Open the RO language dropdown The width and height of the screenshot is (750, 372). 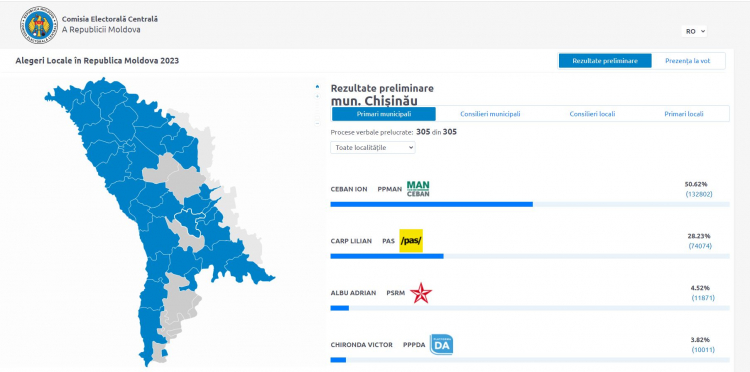[x=695, y=31]
